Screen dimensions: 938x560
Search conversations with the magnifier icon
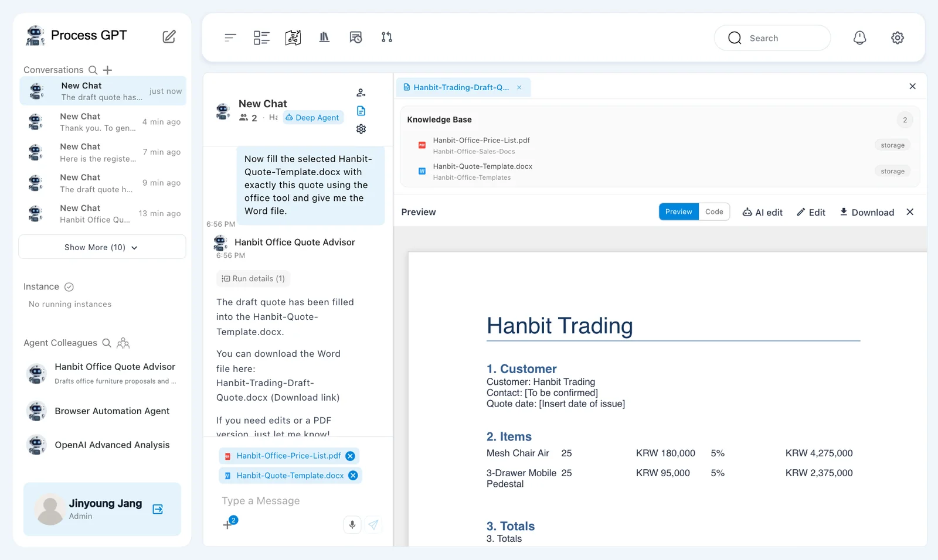93,70
